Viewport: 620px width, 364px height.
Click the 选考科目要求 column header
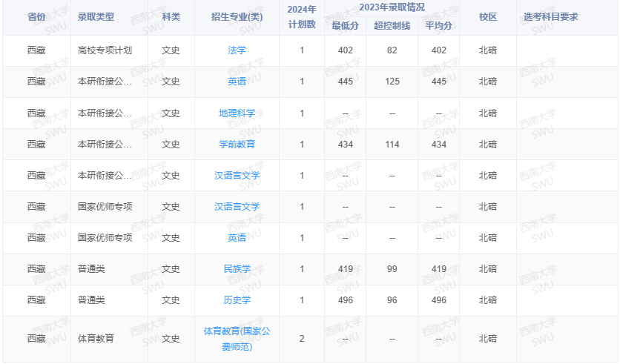(x=551, y=17)
